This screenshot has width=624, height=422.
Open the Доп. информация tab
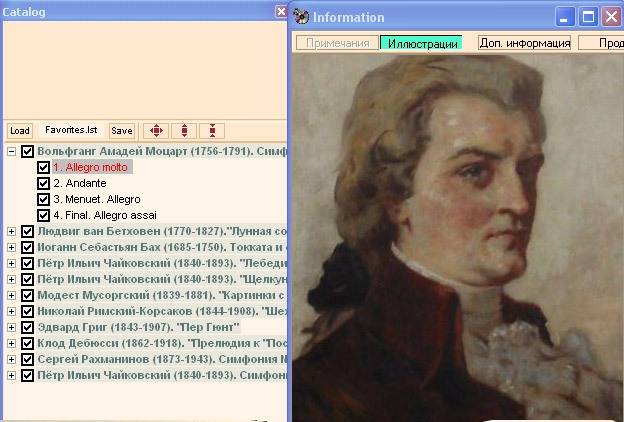(x=524, y=43)
